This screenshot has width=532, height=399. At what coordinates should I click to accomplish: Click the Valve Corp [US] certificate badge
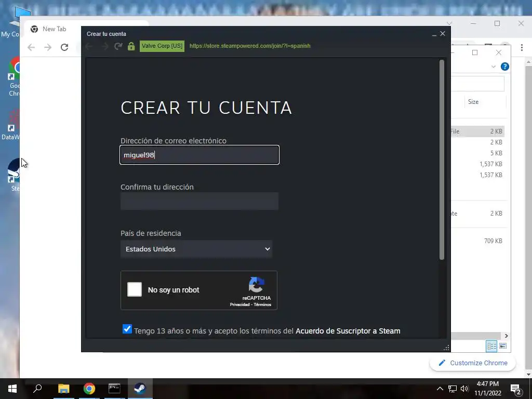[x=162, y=46]
